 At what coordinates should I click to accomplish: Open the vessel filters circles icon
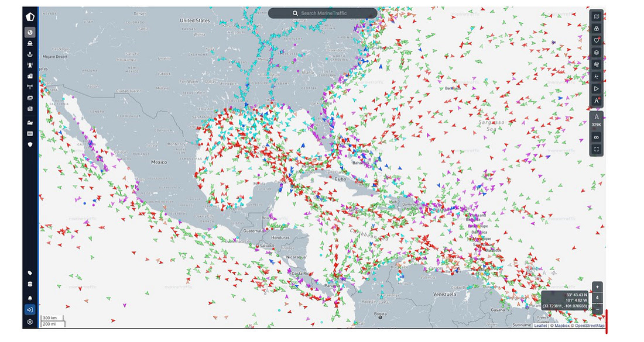pyautogui.click(x=597, y=28)
